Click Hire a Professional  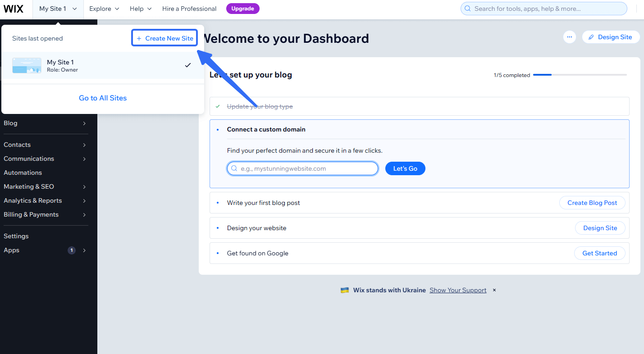tap(189, 9)
